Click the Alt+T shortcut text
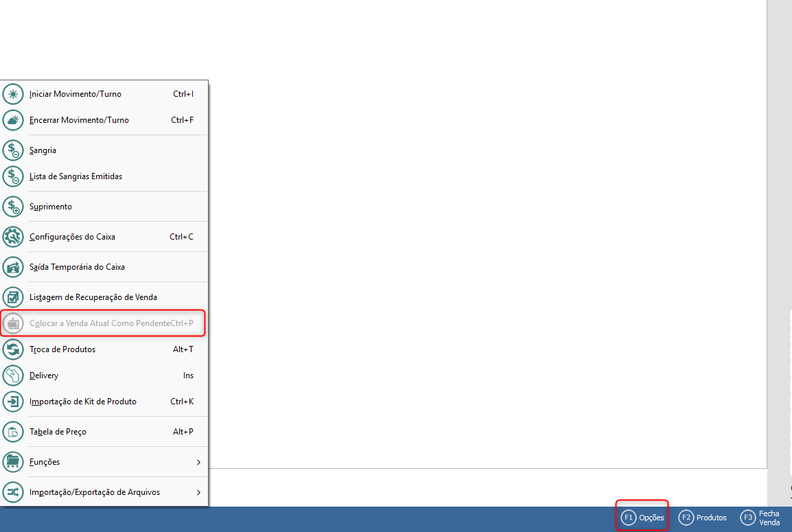The image size is (792, 532). [183, 349]
